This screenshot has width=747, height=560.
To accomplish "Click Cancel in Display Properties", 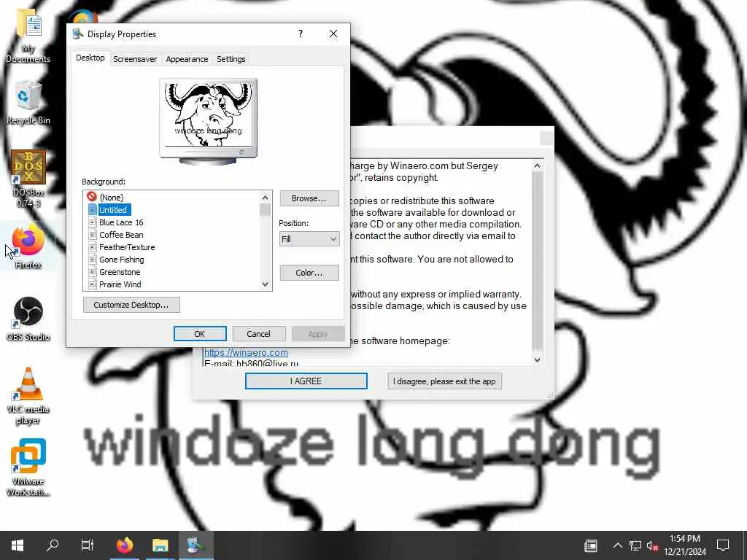I will 259,334.
